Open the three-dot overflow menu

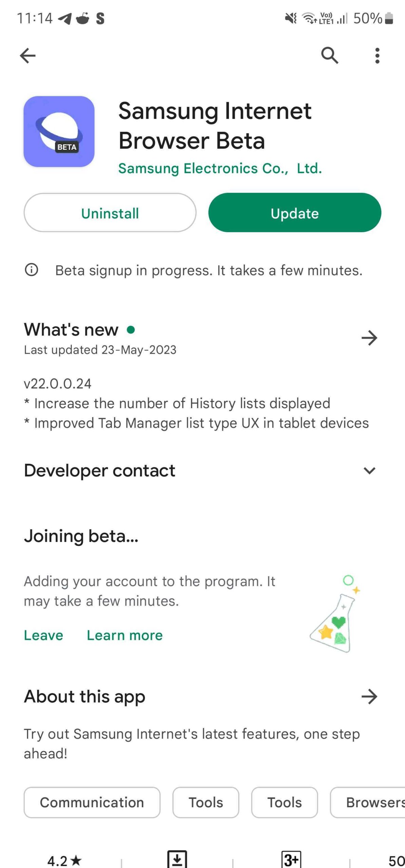coord(377,56)
